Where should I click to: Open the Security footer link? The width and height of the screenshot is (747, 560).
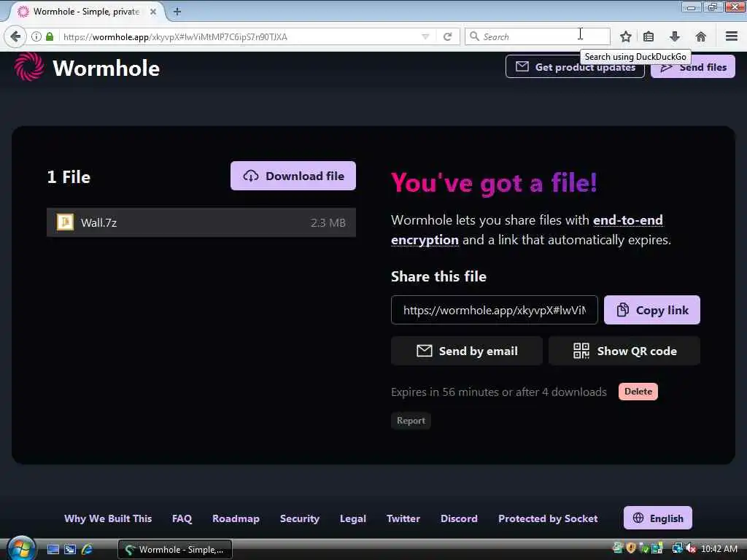tap(300, 518)
